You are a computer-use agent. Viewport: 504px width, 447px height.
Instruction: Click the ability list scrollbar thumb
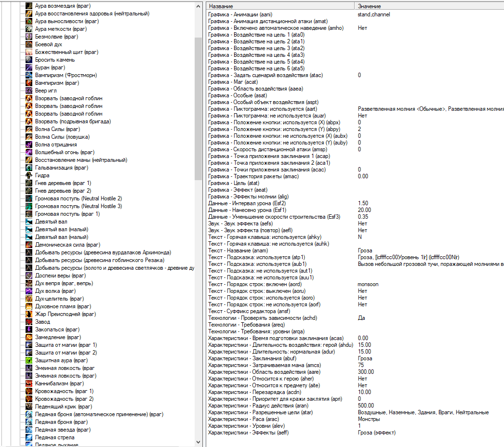tap(199, 109)
